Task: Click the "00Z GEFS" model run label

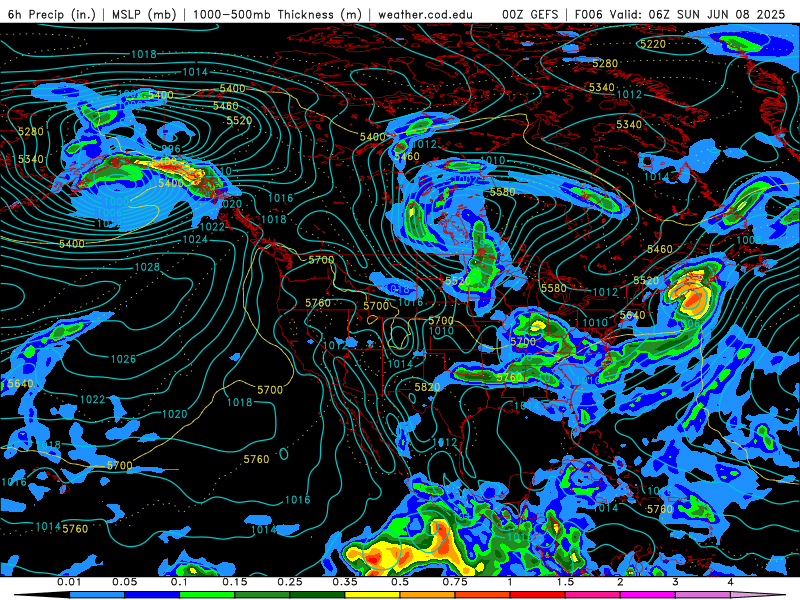Action: (x=531, y=14)
